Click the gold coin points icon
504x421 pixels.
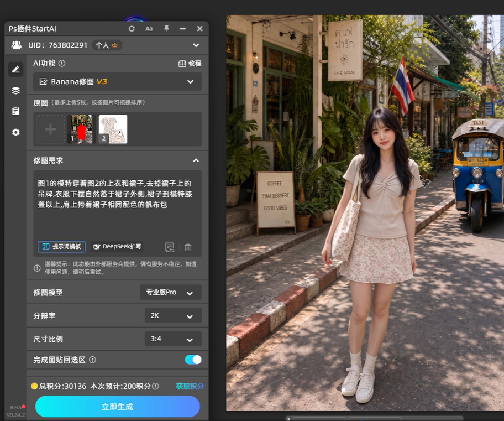click(34, 386)
